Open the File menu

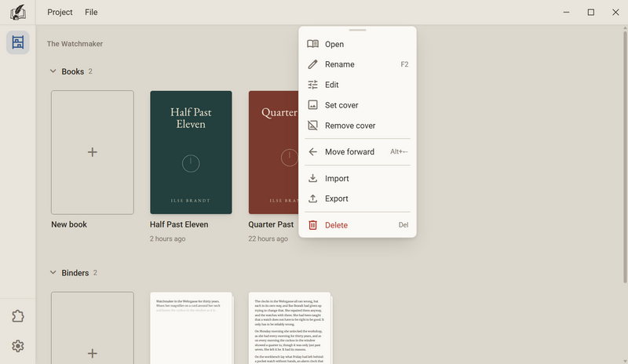click(91, 12)
